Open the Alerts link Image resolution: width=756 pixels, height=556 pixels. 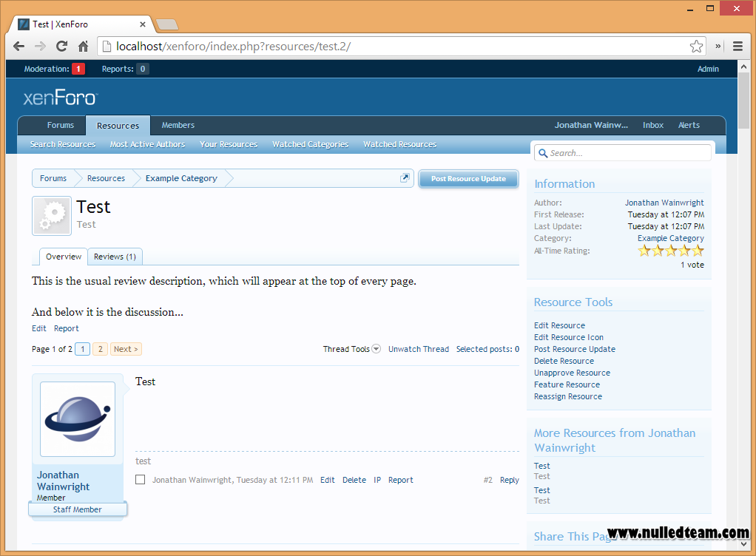pyautogui.click(x=689, y=125)
